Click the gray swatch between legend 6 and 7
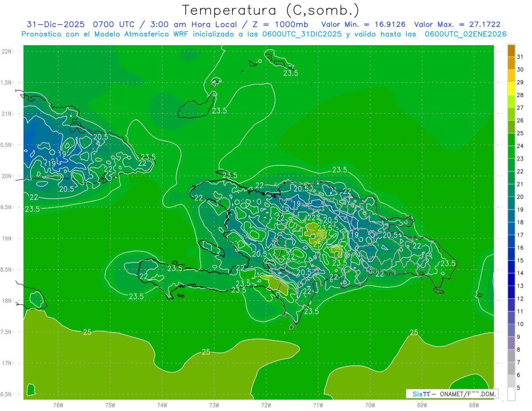The width and height of the screenshot is (532, 411). [x=511, y=368]
